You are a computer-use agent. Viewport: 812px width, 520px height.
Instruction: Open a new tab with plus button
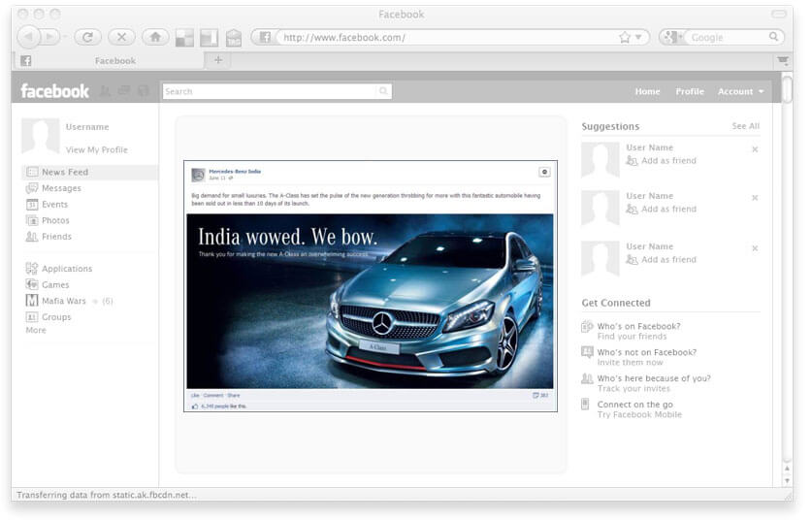pyautogui.click(x=218, y=60)
